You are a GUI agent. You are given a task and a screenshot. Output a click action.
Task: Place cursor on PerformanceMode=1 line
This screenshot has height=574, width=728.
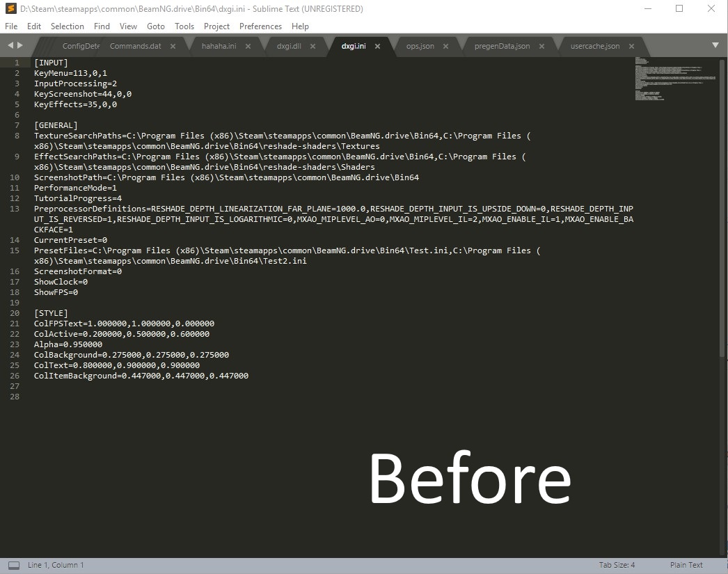[x=75, y=188]
